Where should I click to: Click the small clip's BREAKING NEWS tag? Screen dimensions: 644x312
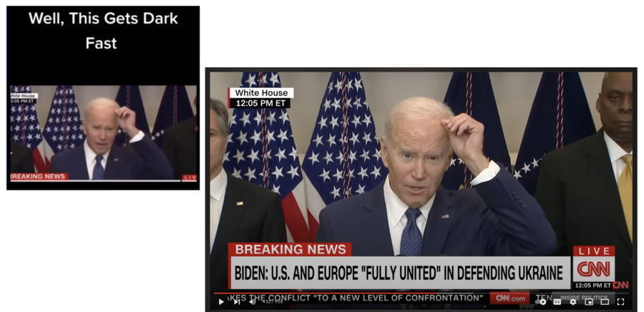coord(39,177)
